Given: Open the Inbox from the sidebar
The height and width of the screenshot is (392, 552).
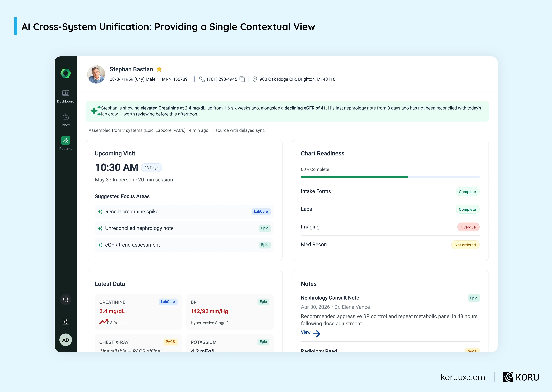Looking at the screenshot, I should pyautogui.click(x=66, y=120).
